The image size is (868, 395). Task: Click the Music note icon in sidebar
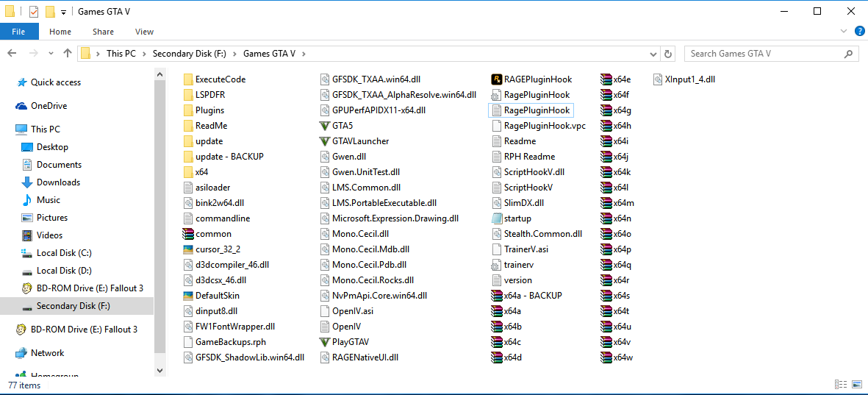[x=27, y=200]
